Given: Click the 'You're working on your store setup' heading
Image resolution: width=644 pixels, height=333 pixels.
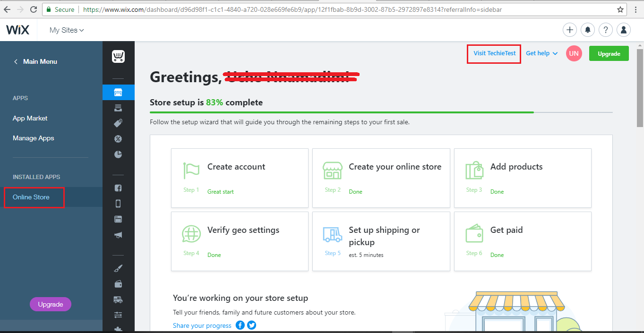Looking at the screenshot, I should click(x=240, y=298).
